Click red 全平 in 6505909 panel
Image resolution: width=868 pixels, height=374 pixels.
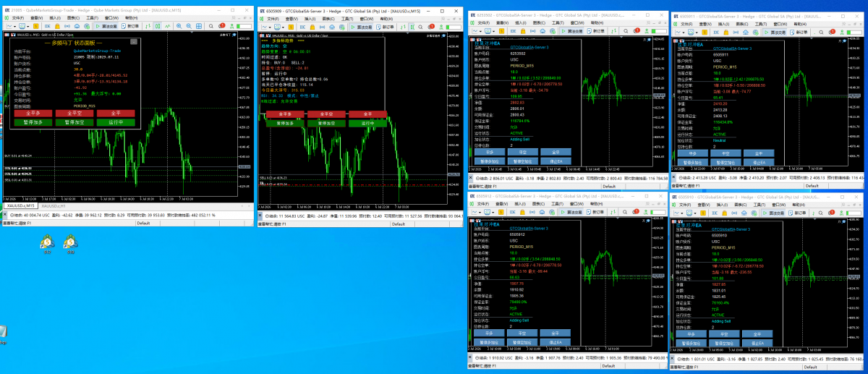[x=368, y=114]
